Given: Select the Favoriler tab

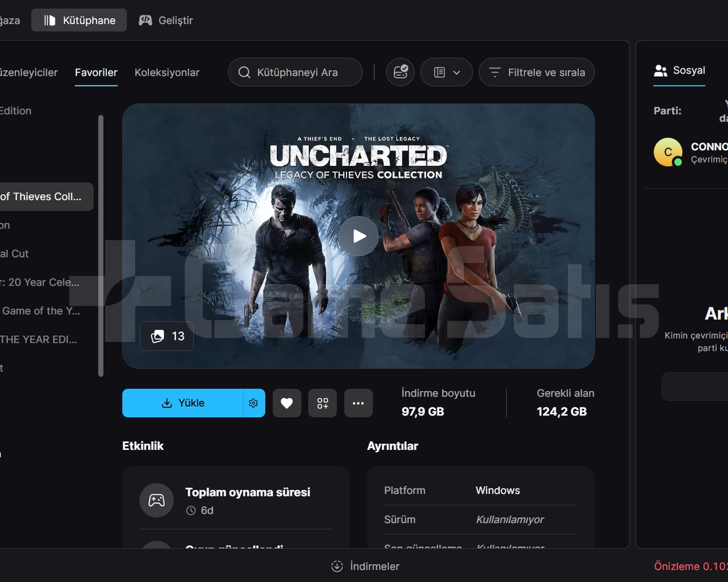Looking at the screenshot, I should (x=96, y=72).
